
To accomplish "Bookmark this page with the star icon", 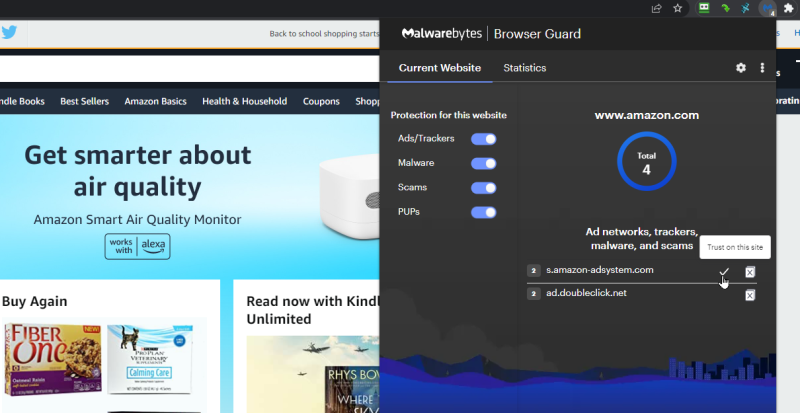I will tap(678, 8).
